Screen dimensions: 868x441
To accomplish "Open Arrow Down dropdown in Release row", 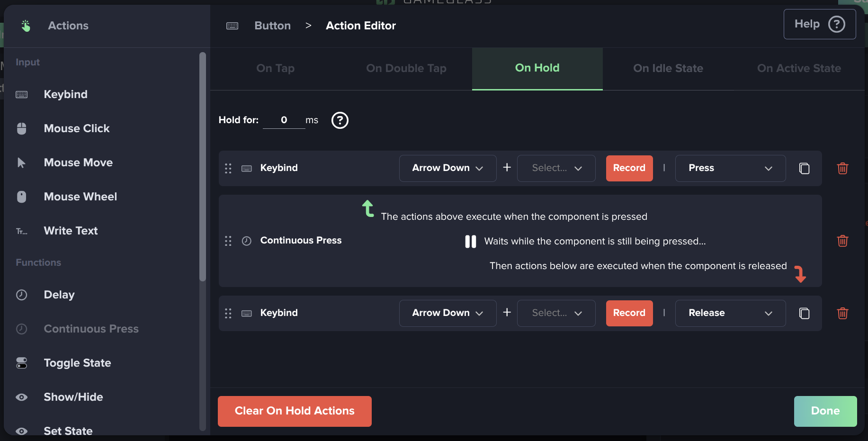I will (x=447, y=313).
